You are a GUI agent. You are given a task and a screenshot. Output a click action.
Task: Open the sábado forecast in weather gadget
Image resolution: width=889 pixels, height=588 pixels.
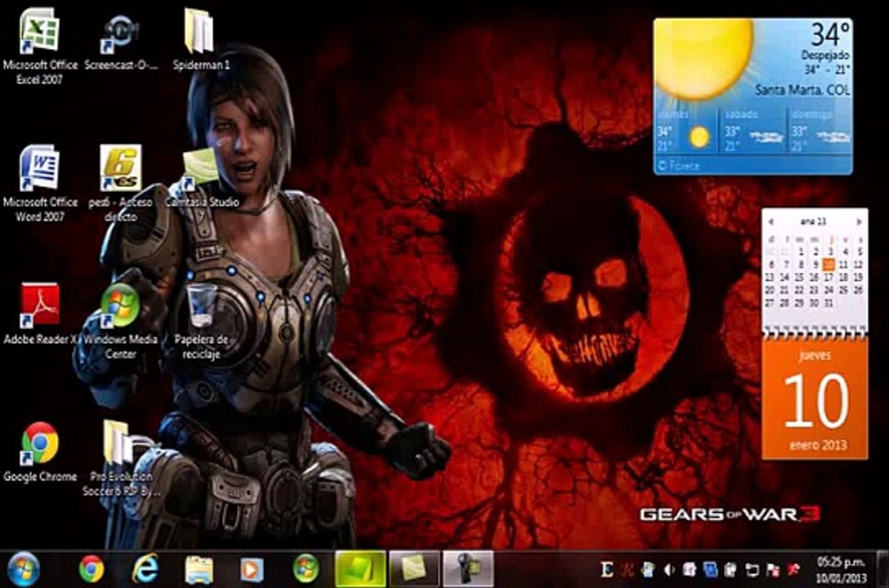[x=754, y=131]
